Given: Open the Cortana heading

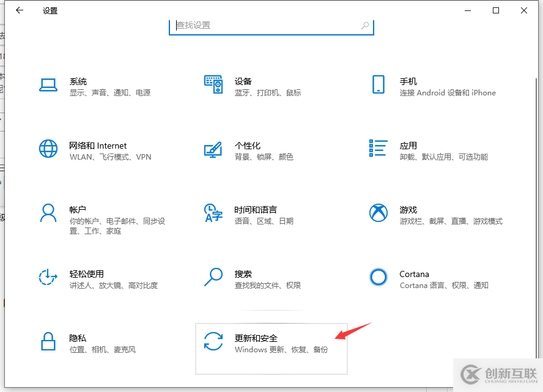Looking at the screenshot, I should (x=414, y=274).
